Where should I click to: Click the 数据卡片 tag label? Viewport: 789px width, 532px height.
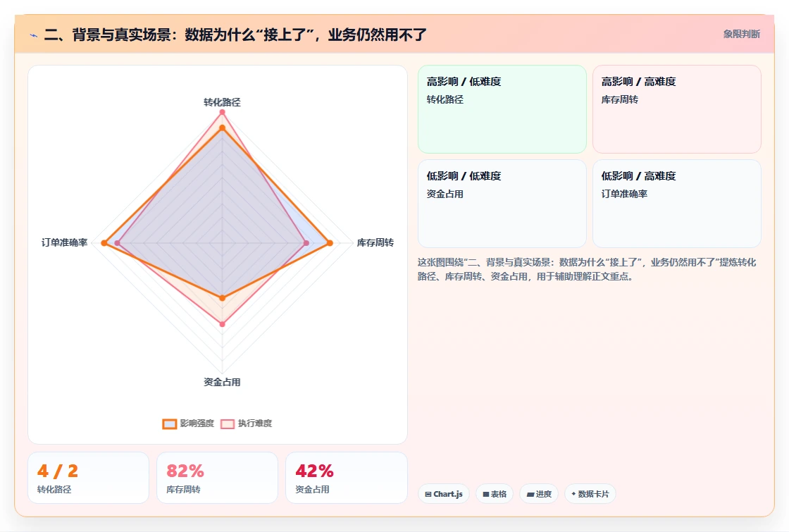(593, 494)
